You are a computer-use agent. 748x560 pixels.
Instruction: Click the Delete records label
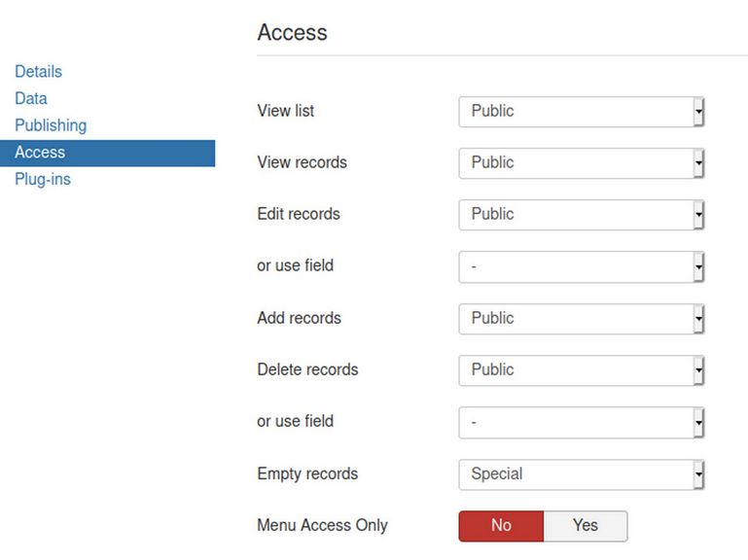(x=307, y=370)
